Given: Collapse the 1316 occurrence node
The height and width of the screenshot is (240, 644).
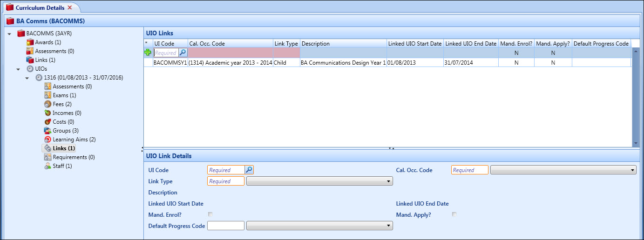Looking at the screenshot, I should coord(27,78).
